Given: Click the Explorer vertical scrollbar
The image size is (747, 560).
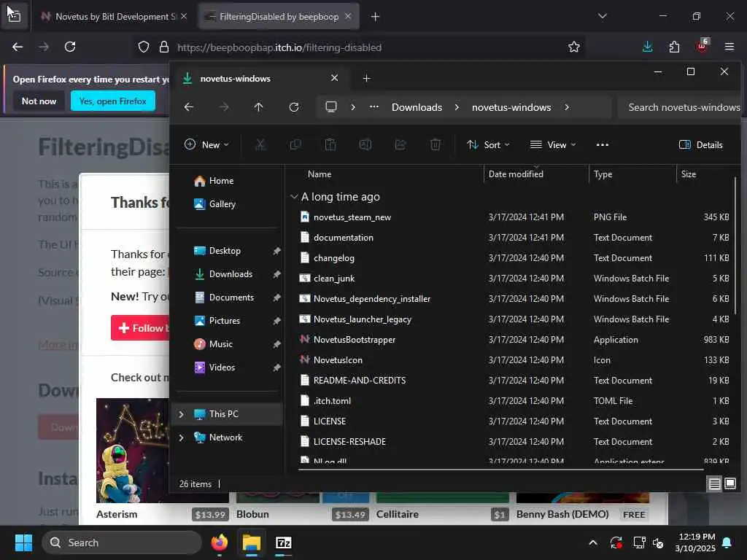Looking at the screenshot, I should coord(735,245).
